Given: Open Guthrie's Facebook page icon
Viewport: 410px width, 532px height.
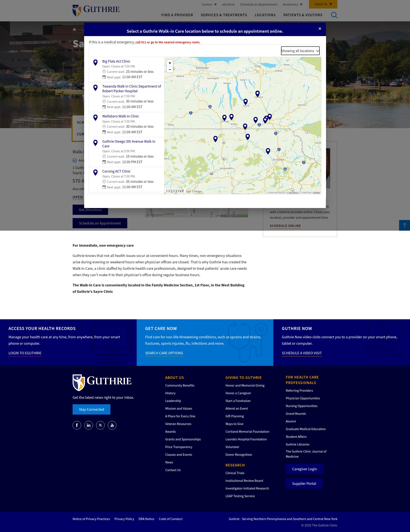Looking at the screenshot, I should pyautogui.click(x=77, y=425).
